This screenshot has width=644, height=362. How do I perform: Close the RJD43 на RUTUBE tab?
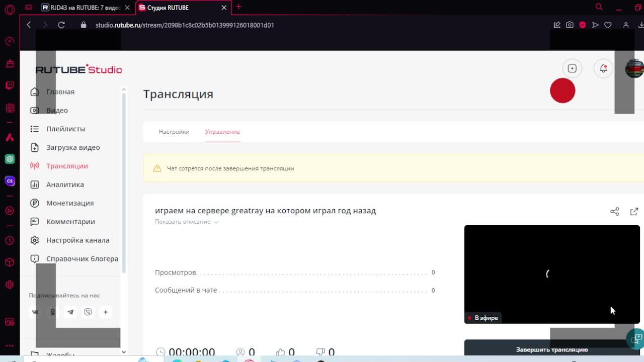[x=127, y=8]
